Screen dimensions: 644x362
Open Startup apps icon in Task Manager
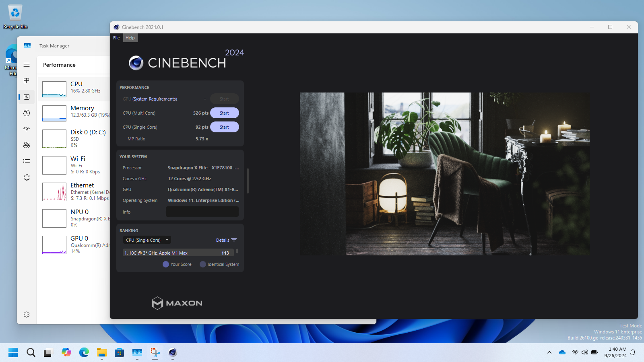tap(27, 129)
